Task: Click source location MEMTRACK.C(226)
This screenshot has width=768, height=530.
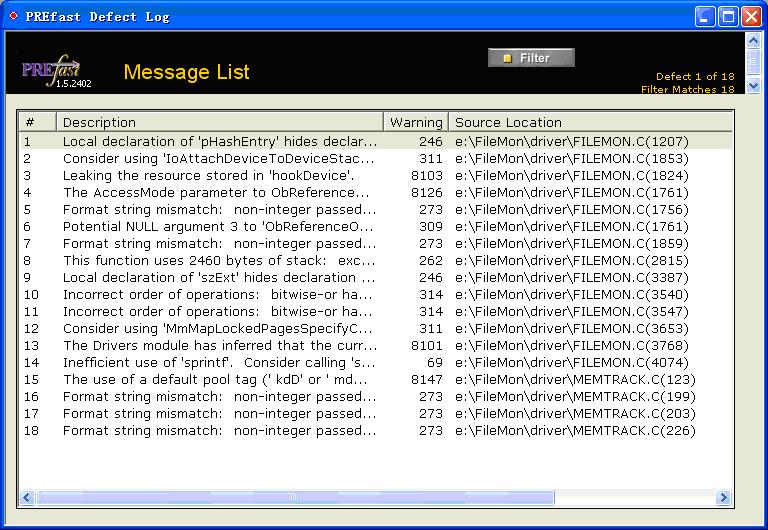Action: pos(576,431)
